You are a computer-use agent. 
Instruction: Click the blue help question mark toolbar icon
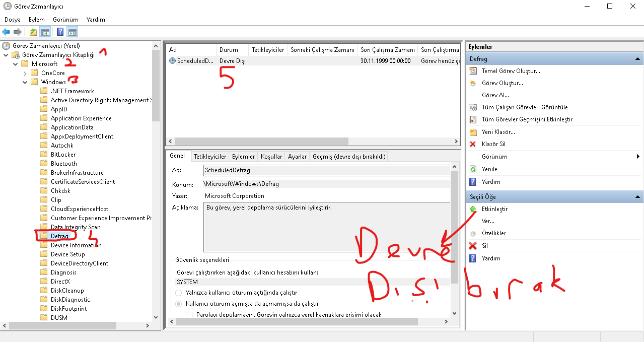[x=60, y=32]
